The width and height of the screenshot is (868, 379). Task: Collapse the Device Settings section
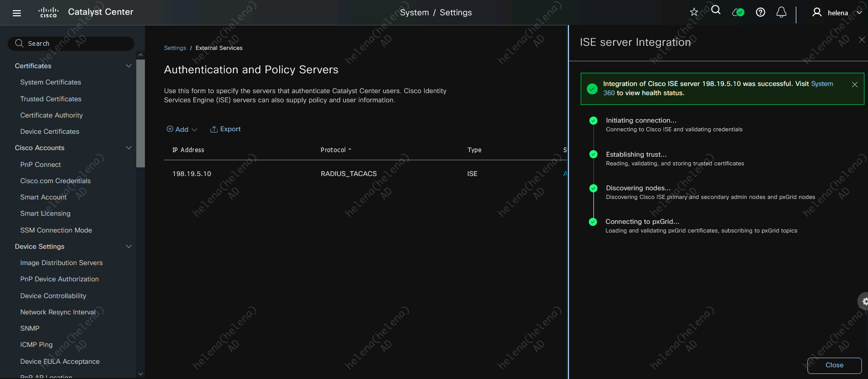click(129, 246)
